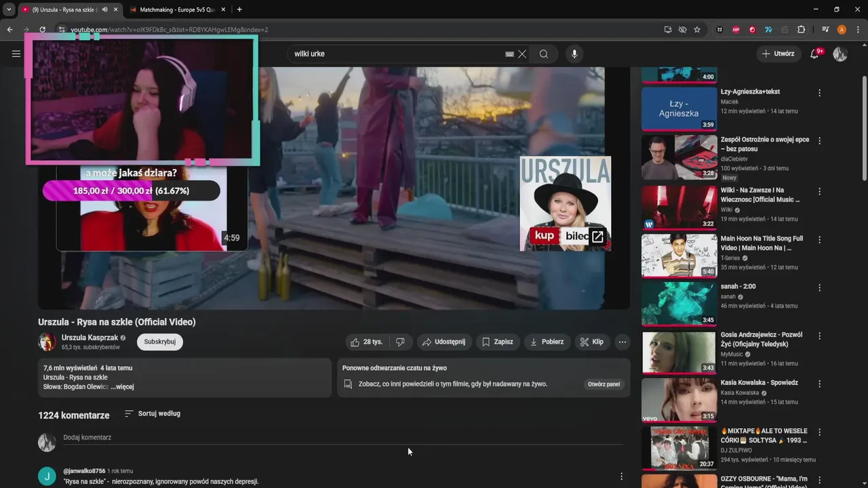Open Wiki - Na Zawsze I Na Wiecznosc
The height and width of the screenshot is (488, 868).
tap(760, 195)
